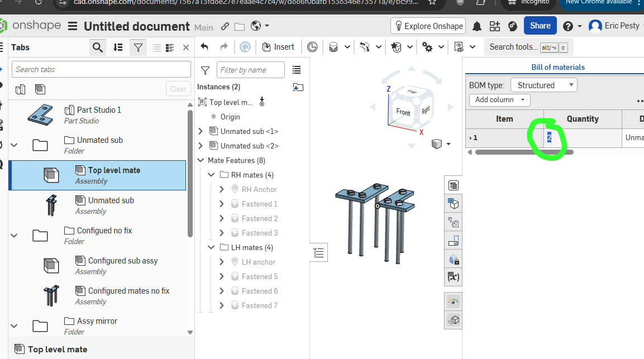
Task: Click the blue Share button
Action: pyautogui.click(x=540, y=26)
